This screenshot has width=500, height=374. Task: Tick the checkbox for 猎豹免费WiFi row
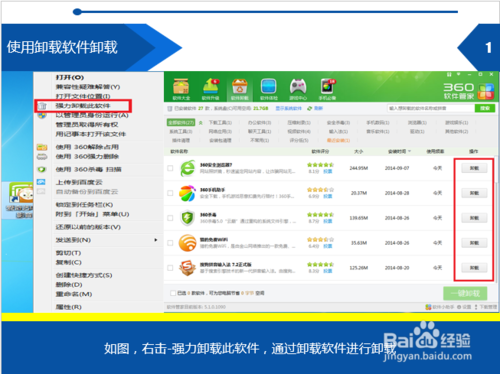(170, 243)
